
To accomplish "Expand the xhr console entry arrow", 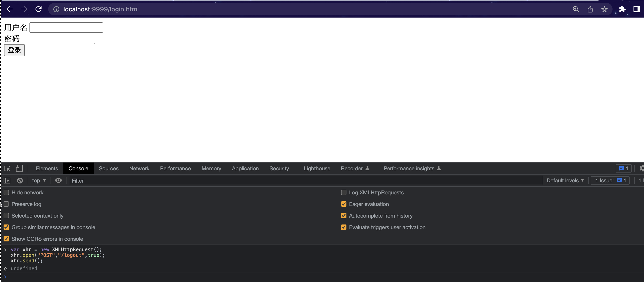I will pyautogui.click(x=6, y=249).
